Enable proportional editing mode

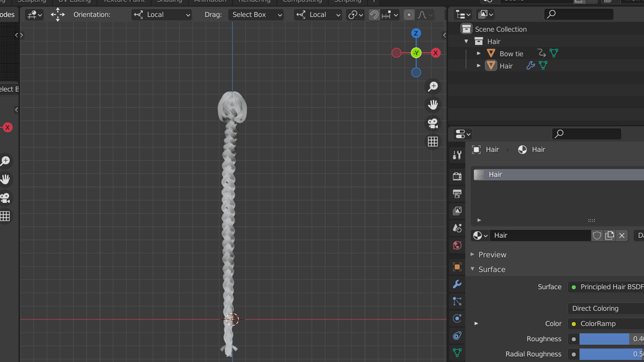pyautogui.click(x=409, y=15)
